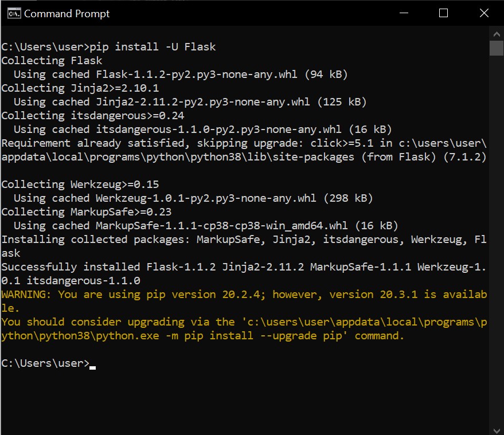Click the '0.1 itsdangerous-1.1.0' line
This screenshot has width=504, height=435.
coord(71,281)
